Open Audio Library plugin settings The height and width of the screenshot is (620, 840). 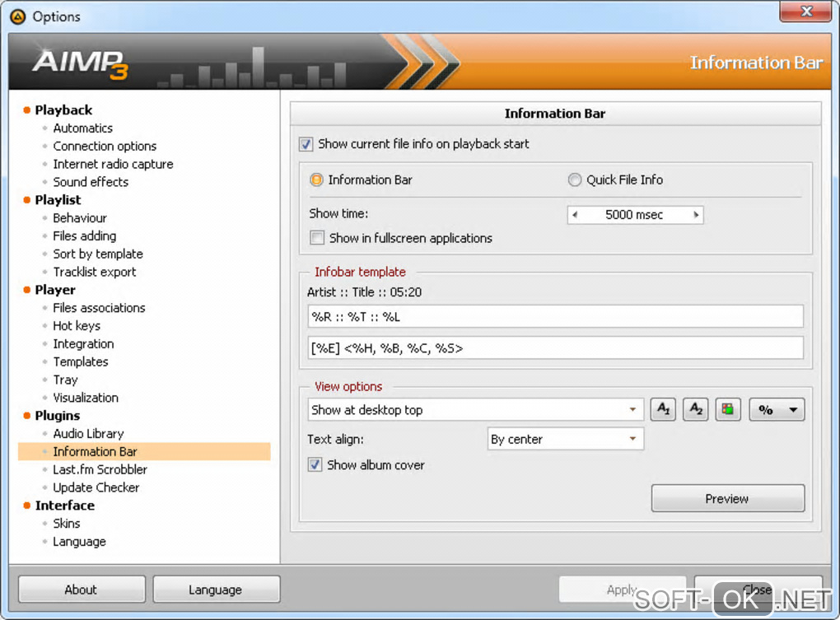88,434
